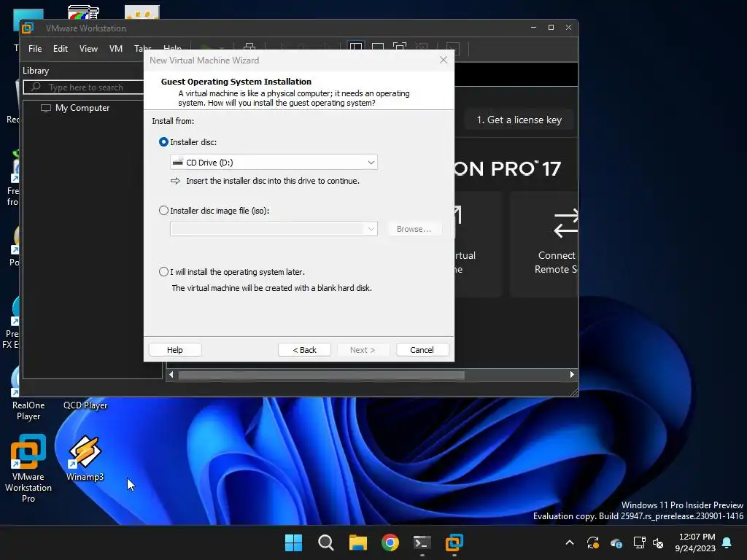
Task: Click the full screen mode toolbar icon
Action: click(400, 47)
